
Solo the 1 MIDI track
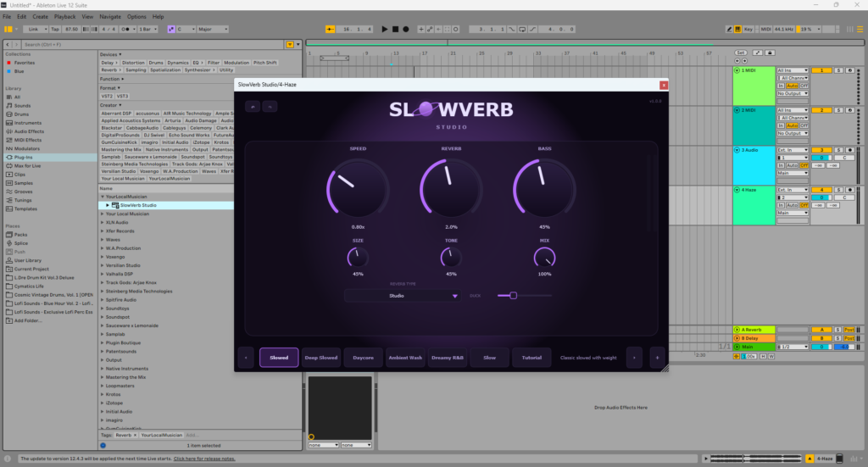click(838, 71)
